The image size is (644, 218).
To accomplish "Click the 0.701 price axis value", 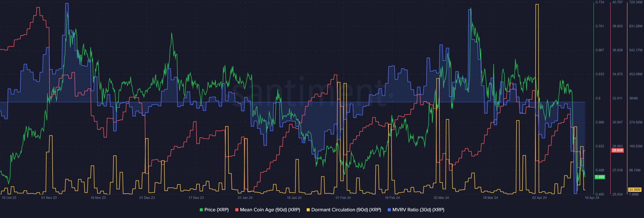I will [x=600, y=26].
